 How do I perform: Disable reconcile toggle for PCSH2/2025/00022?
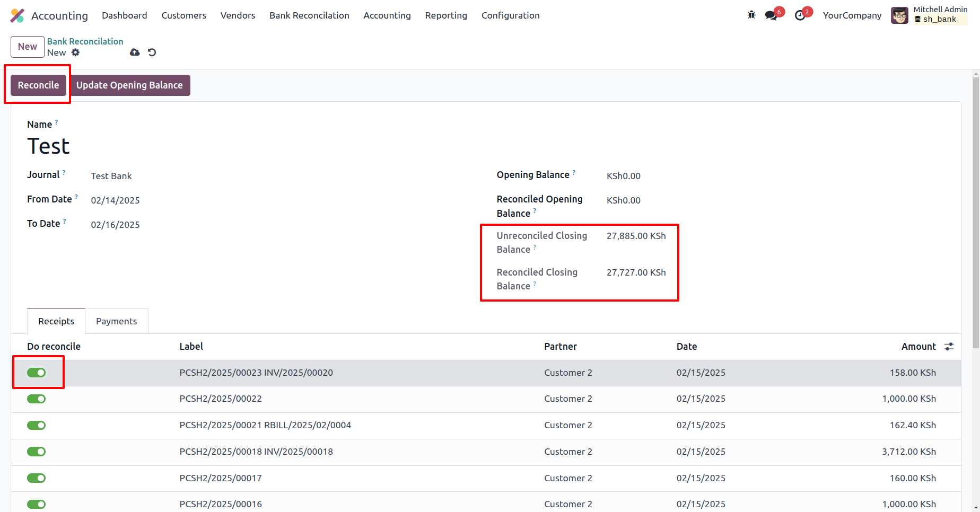(37, 399)
